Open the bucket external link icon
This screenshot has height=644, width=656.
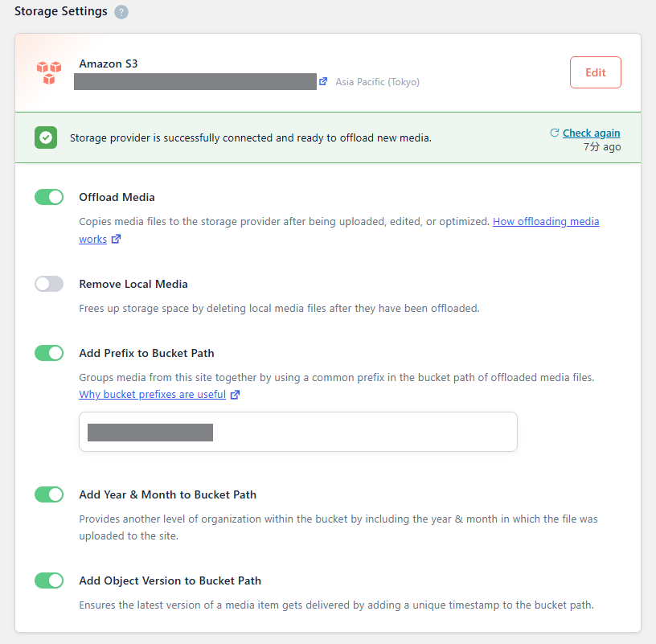point(323,81)
